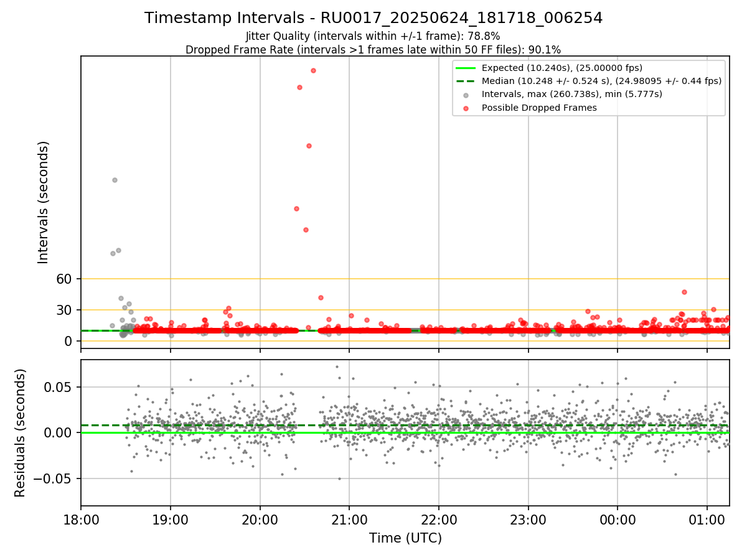This screenshot has height=560, width=747.
Task: Click the legend entry 'Intervals, max (260.738s), min (5.777s)'
Action: [572, 94]
